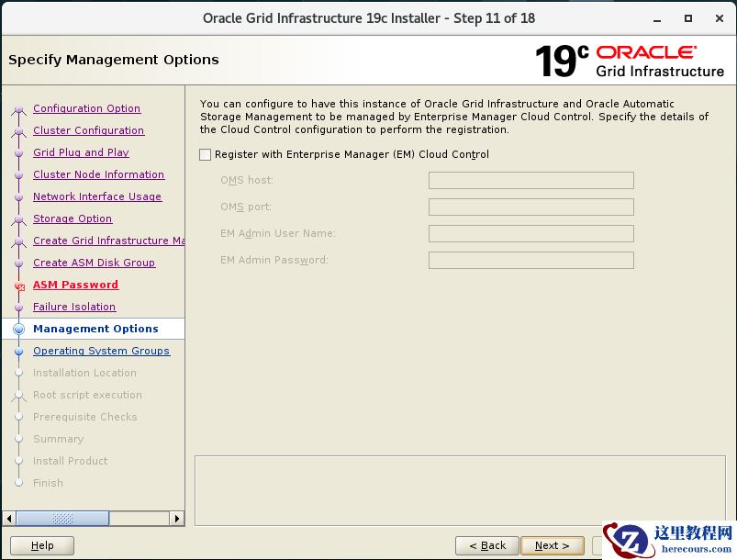The height and width of the screenshot is (560, 737).
Task: Click the ASM Password error step icon
Action: pyautogui.click(x=19, y=286)
